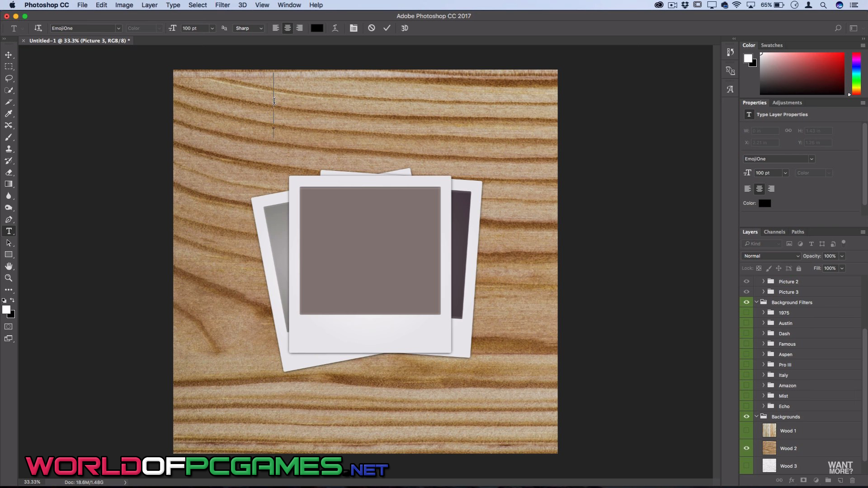The image size is (868, 488).
Task: Open the EmojiOne font family dropdown
Action: point(118,28)
